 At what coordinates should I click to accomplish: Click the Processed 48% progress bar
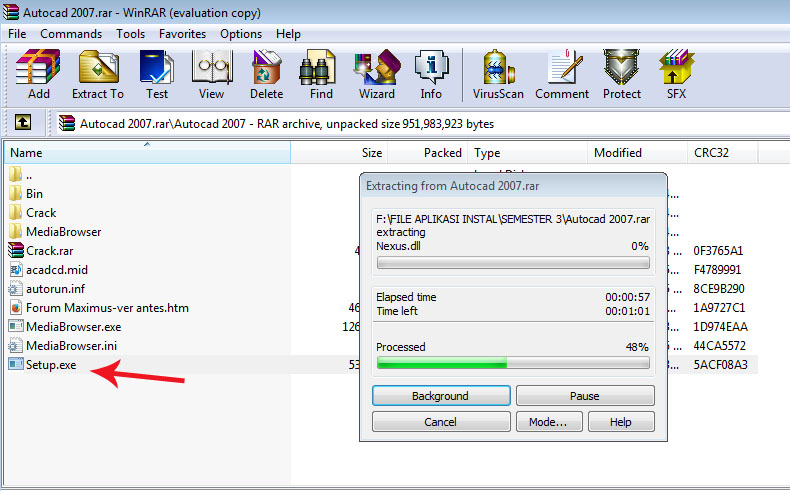click(513, 363)
